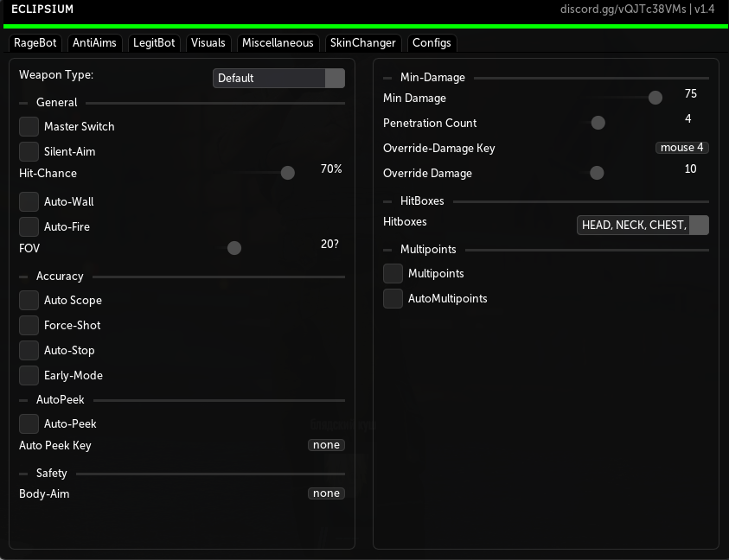The image size is (729, 560).
Task: Toggle Force-Shot
Action: click(x=29, y=325)
